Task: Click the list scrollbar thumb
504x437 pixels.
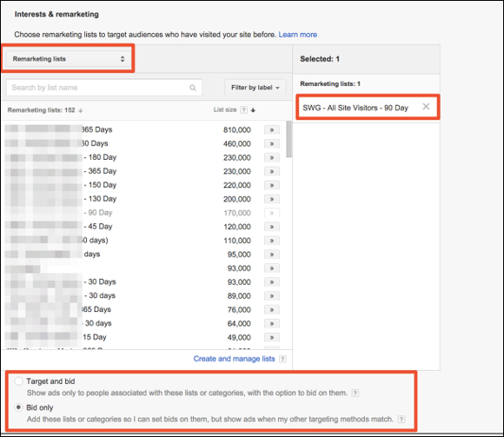Action: pyautogui.click(x=289, y=139)
